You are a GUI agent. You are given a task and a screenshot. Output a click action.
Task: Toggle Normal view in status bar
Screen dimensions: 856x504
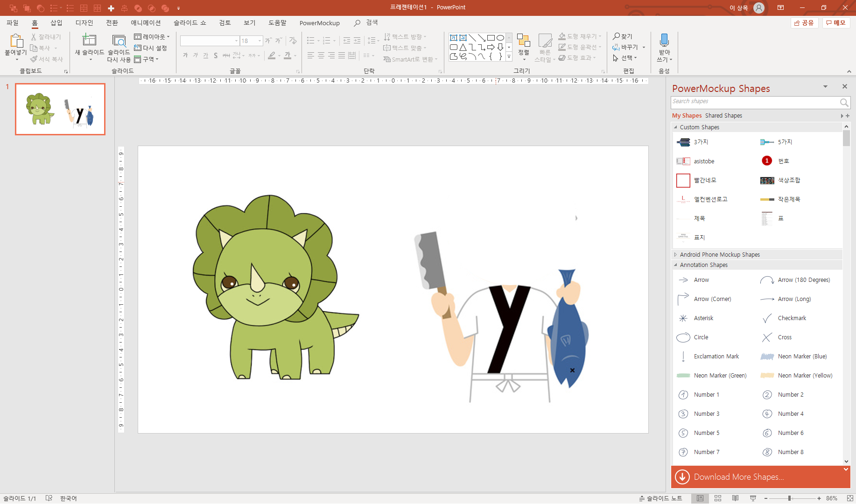coord(700,498)
